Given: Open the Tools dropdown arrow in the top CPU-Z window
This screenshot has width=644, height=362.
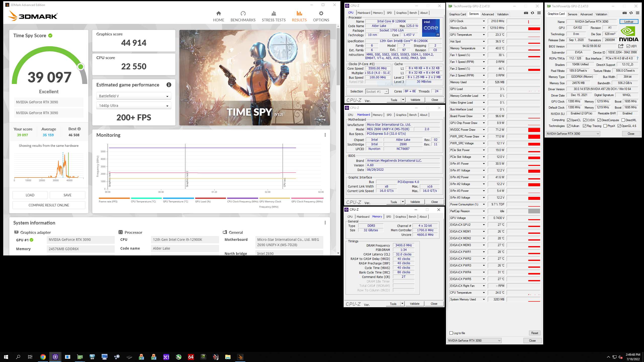Looking at the screenshot, I should point(403,100).
